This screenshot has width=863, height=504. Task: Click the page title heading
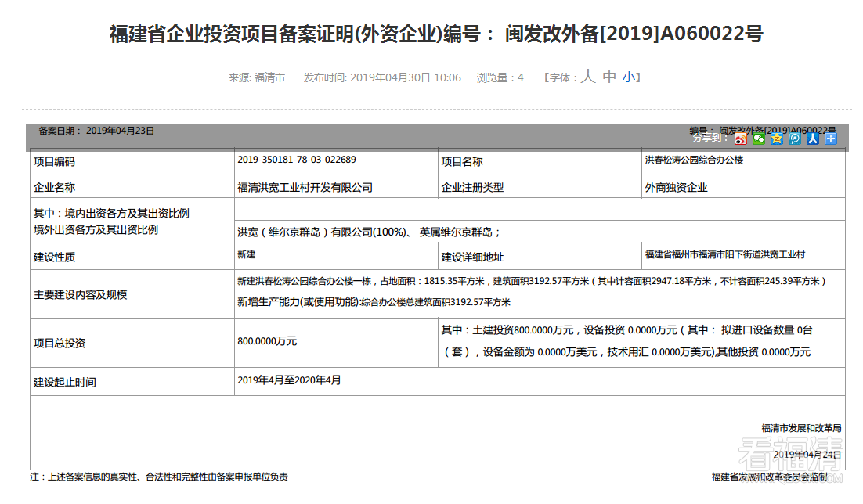436,34
